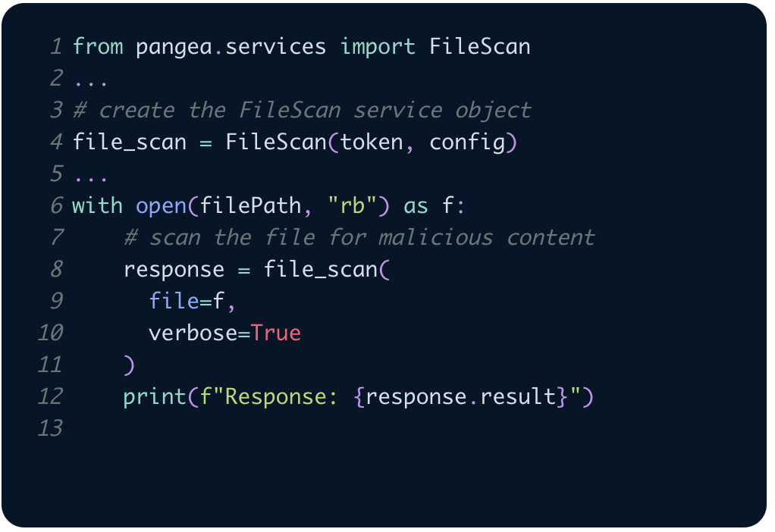This screenshot has height=532, width=775.
Task: Click the 'file' keyword argument on line 9
Action: (174, 302)
